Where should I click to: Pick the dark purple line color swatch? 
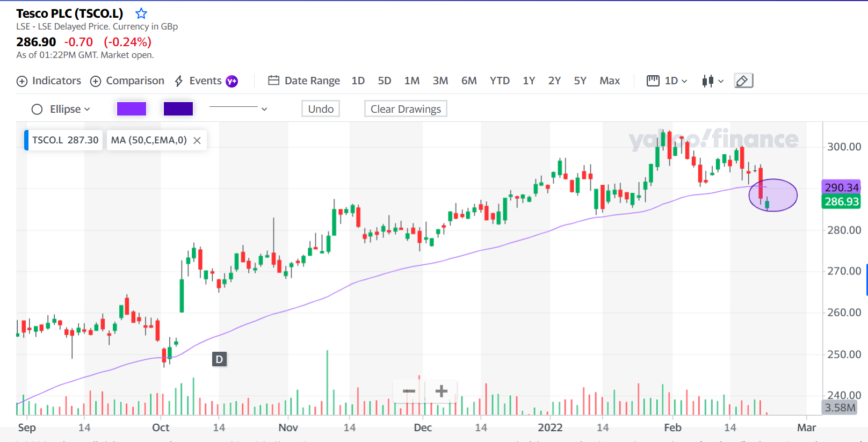[x=178, y=109]
